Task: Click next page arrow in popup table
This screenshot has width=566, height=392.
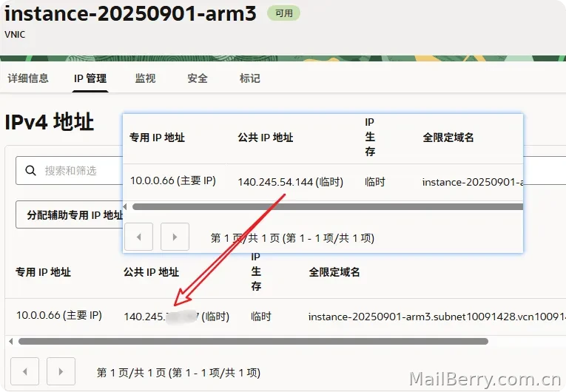Action: [x=175, y=237]
